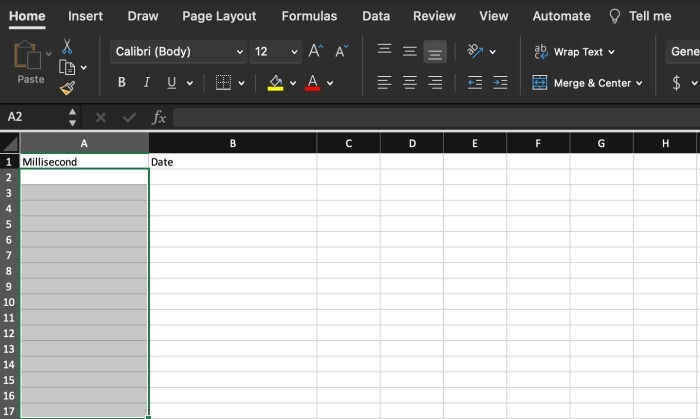Open underline style dropdown arrow

(x=190, y=83)
